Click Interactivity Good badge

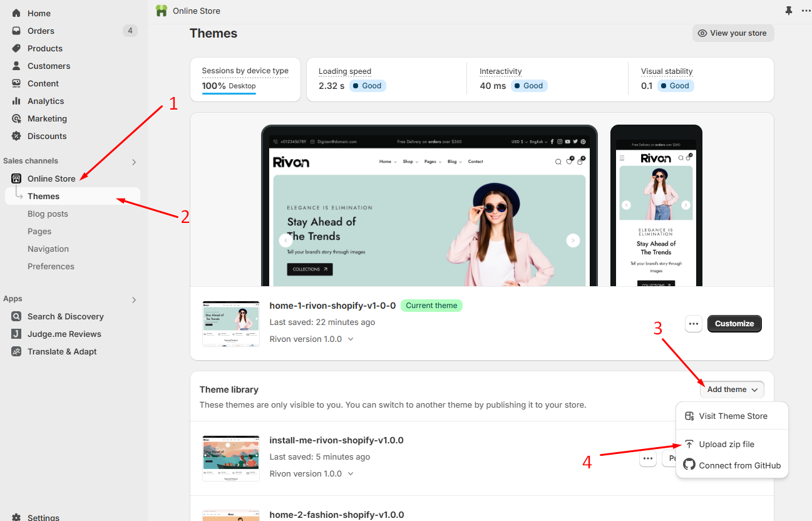pyautogui.click(x=528, y=86)
